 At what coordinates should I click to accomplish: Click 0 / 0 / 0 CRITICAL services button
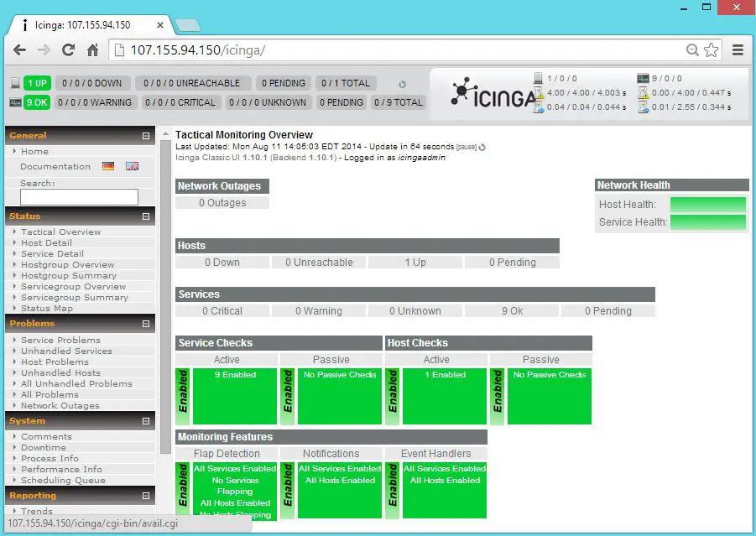180,102
